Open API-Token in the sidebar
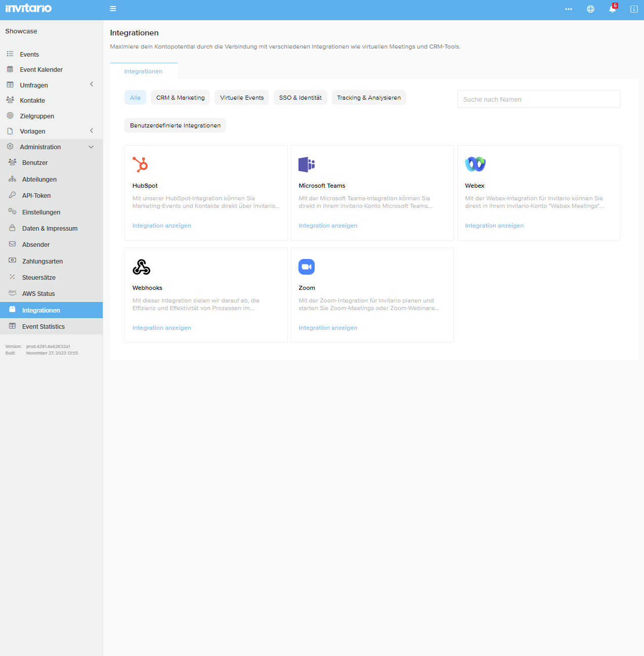Viewport: 644px width, 656px height. click(36, 196)
